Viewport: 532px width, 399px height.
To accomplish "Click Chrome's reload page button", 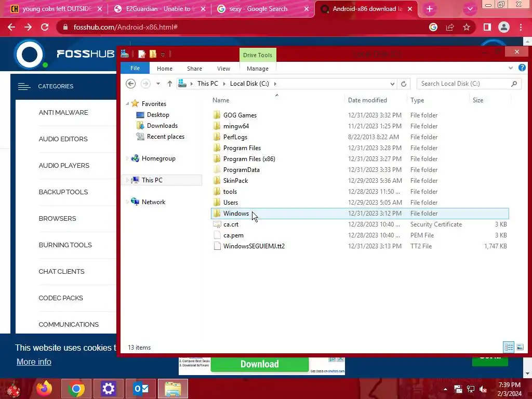I will pyautogui.click(x=45, y=27).
